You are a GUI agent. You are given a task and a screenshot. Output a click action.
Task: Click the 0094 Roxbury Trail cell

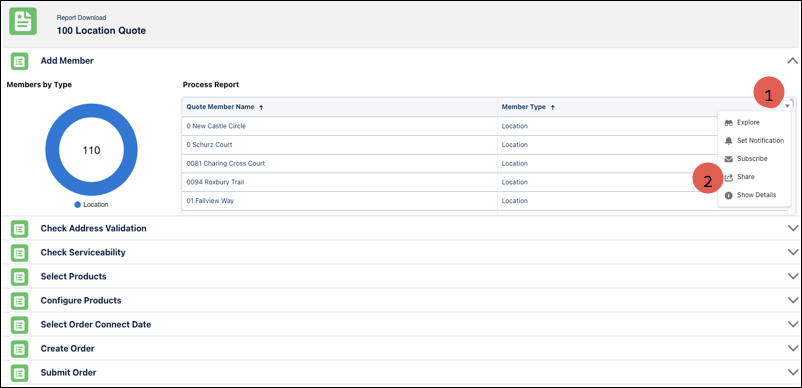point(340,182)
